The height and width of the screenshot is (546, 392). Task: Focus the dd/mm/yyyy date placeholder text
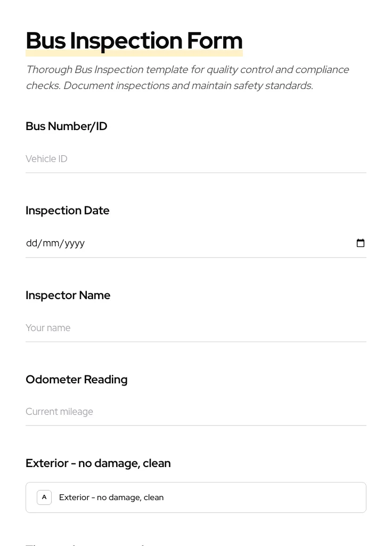55,243
